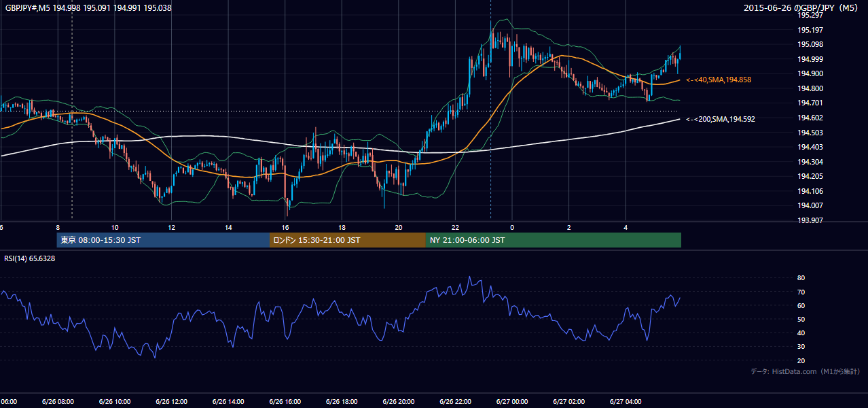Click the RSI(14) 65.6328 indicator label
This screenshot has width=868, height=408.
[x=30, y=258]
